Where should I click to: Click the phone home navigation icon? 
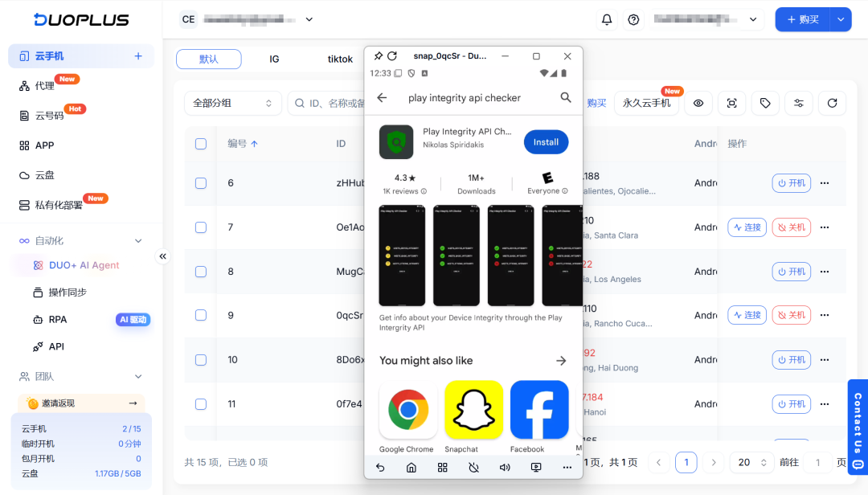[411, 468]
